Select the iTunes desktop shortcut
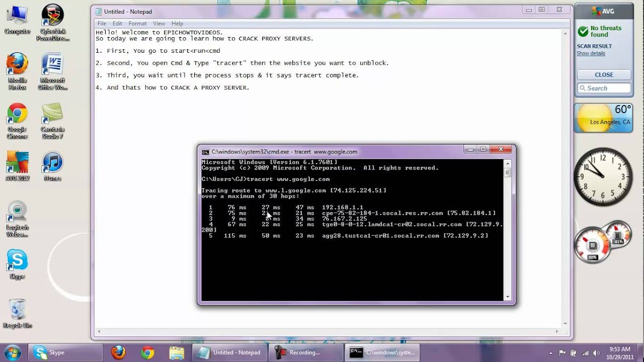 click(x=53, y=167)
